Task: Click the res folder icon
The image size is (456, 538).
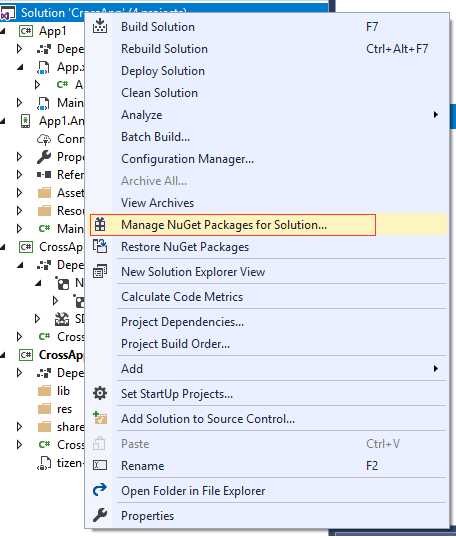Action: pyautogui.click(x=44, y=409)
